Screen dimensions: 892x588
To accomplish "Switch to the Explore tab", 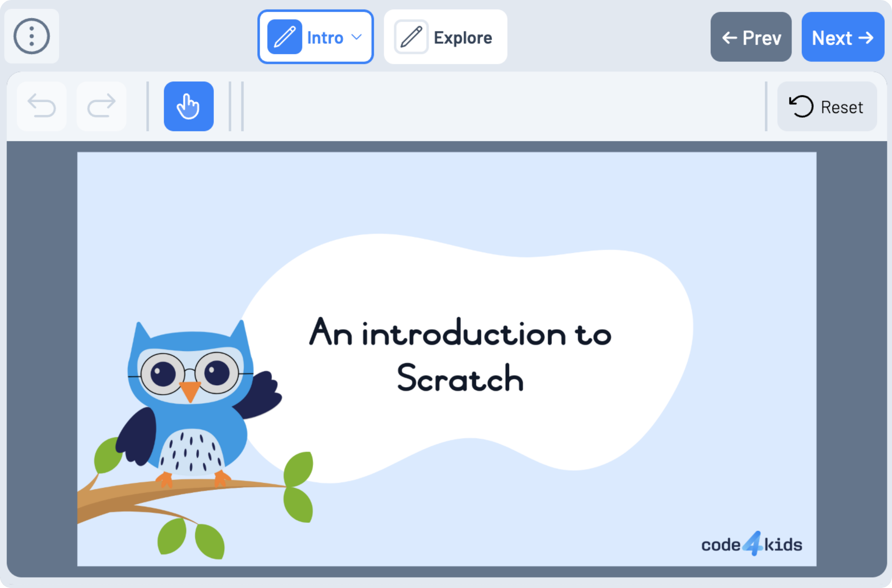I will [x=462, y=38].
